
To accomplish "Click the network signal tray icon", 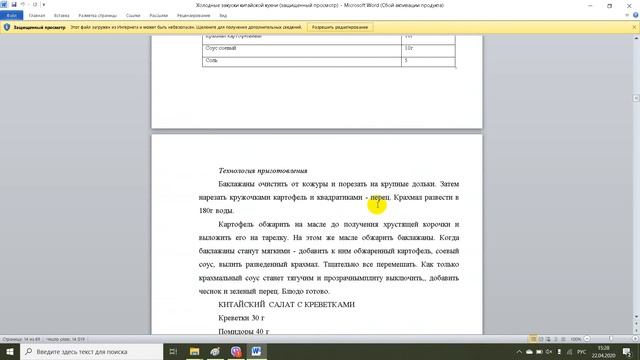I will (x=569, y=352).
